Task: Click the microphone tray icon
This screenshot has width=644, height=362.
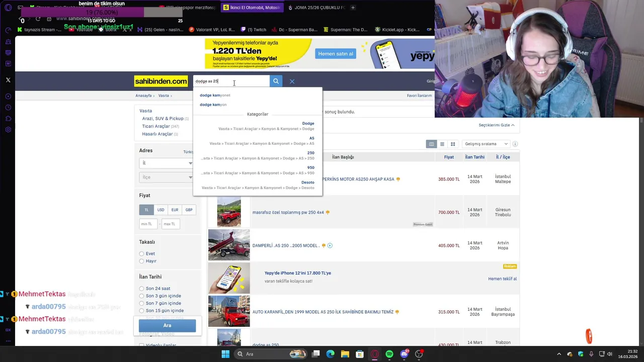Action: pyautogui.click(x=591, y=354)
